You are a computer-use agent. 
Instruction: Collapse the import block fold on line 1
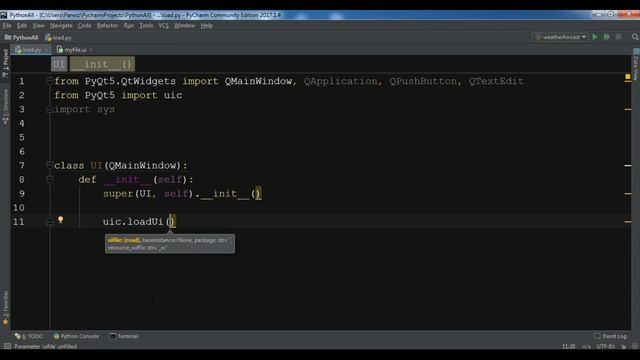point(50,81)
